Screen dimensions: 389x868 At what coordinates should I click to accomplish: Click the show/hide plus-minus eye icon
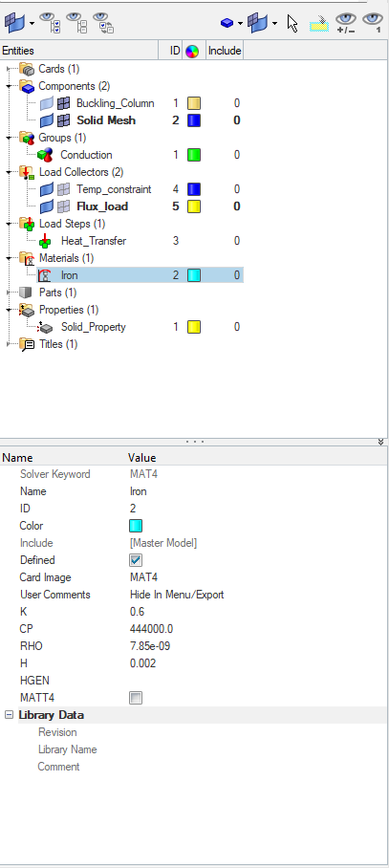[x=345, y=23]
